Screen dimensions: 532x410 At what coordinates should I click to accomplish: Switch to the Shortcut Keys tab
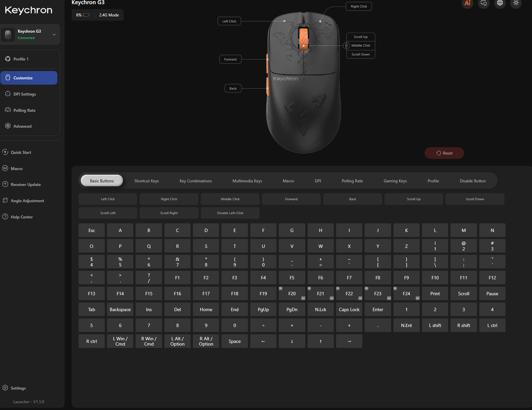tap(147, 181)
